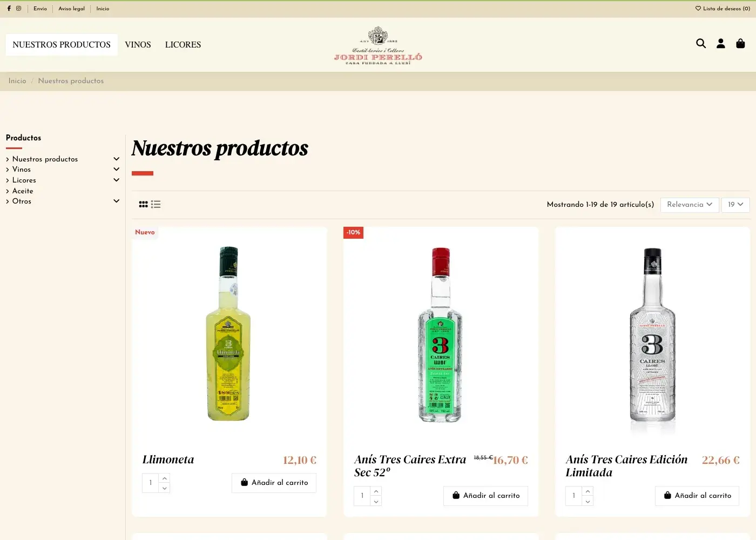The image size is (756, 540).
Task: Open the shopping bag cart icon
Action: pyautogui.click(x=740, y=43)
